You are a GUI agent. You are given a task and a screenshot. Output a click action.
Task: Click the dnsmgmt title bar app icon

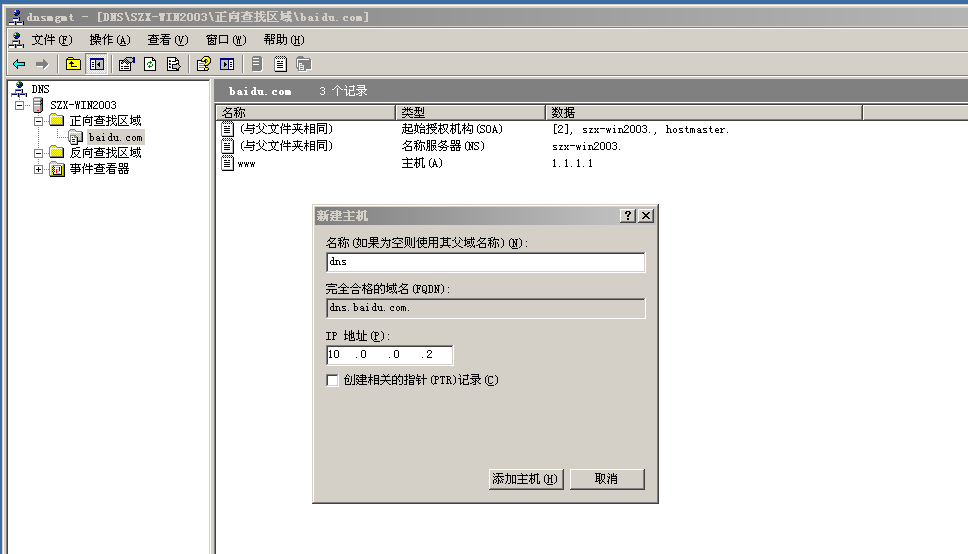point(16,17)
